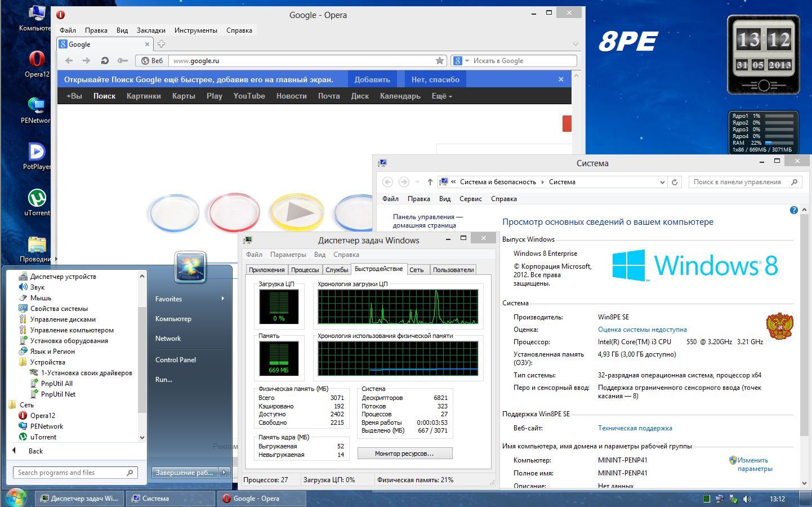The image size is (812, 507).
Task: Open Диспетчер устройств in start menu
Action: 63,277
